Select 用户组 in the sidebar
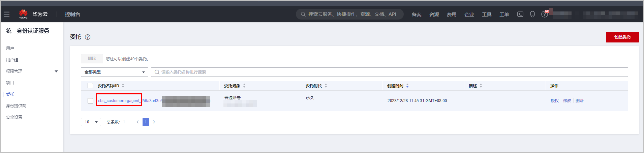This screenshot has width=644, height=153. pyautogui.click(x=12, y=60)
